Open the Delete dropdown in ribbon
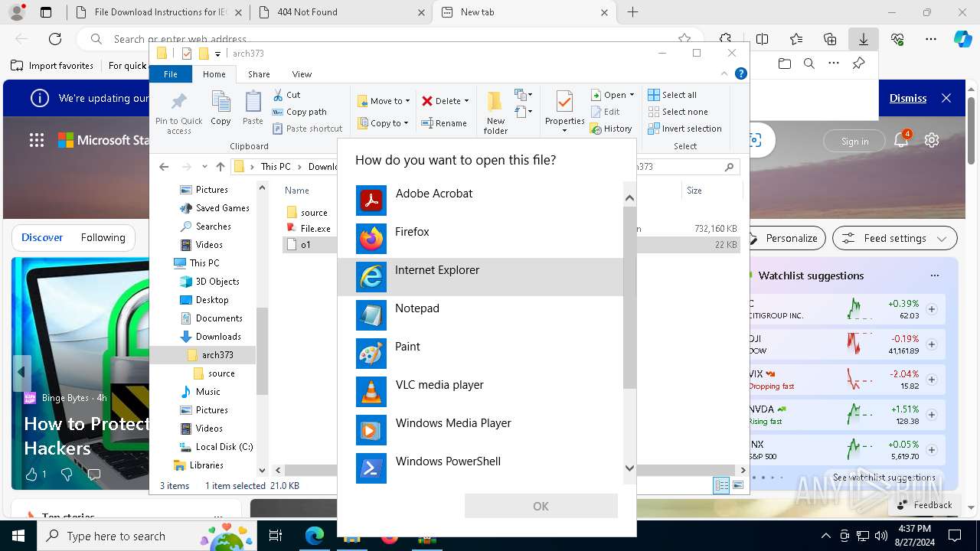The width and height of the screenshot is (980, 551). (447, 101)
